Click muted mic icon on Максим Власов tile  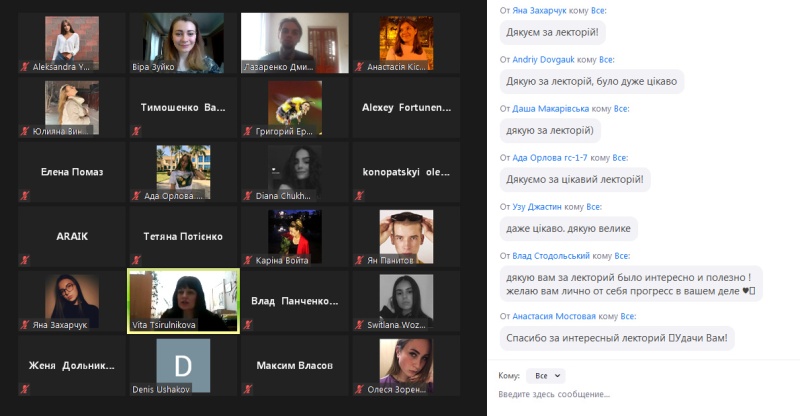click(248, 389)
